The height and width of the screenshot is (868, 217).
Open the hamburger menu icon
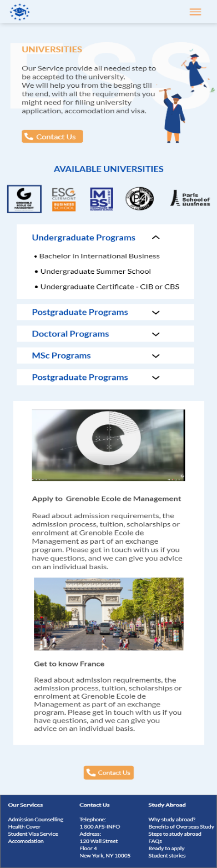pos(195,12)
